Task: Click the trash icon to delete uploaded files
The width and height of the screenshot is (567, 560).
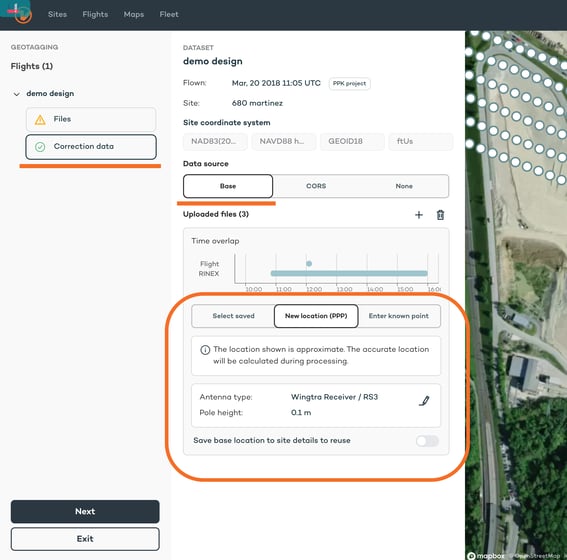Action: pyautogui.click(x=440, y=215)
